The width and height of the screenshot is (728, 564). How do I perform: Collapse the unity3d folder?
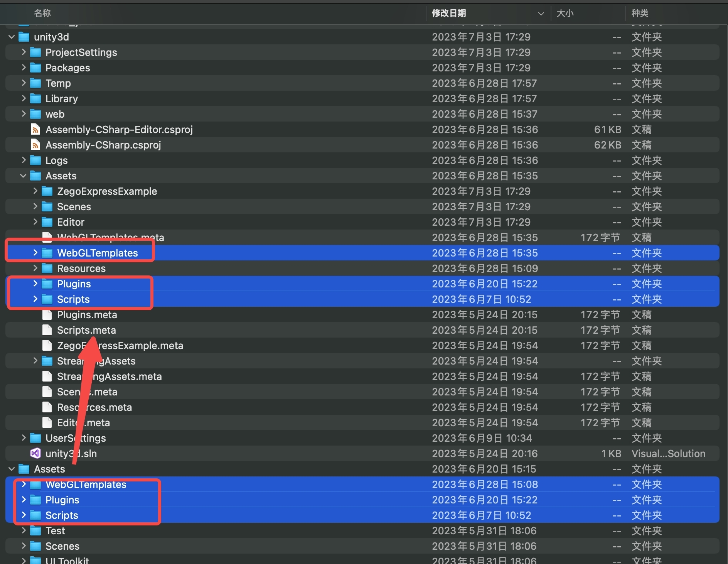(12, 37)
